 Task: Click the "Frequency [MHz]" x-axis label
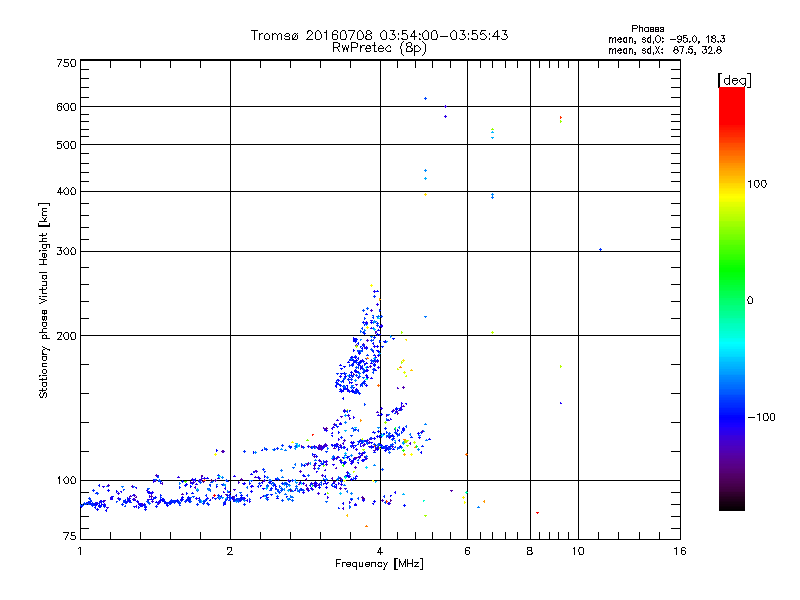[x=379, y=564]
